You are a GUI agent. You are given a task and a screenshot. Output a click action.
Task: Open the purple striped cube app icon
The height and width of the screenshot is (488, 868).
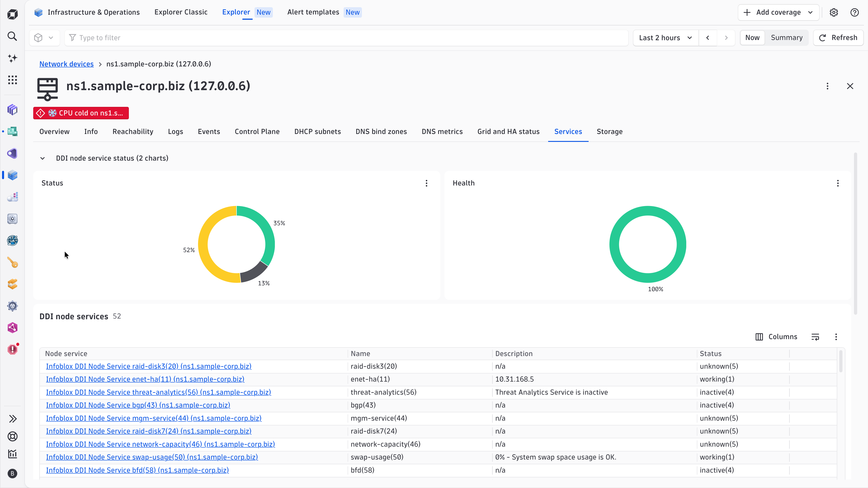click(x=12, y=109)
